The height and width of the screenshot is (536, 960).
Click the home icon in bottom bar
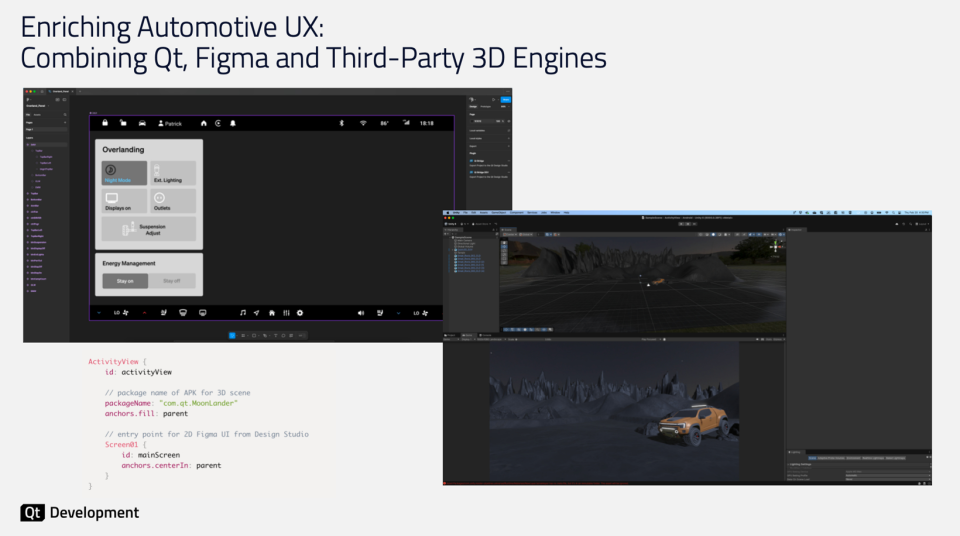272,313
